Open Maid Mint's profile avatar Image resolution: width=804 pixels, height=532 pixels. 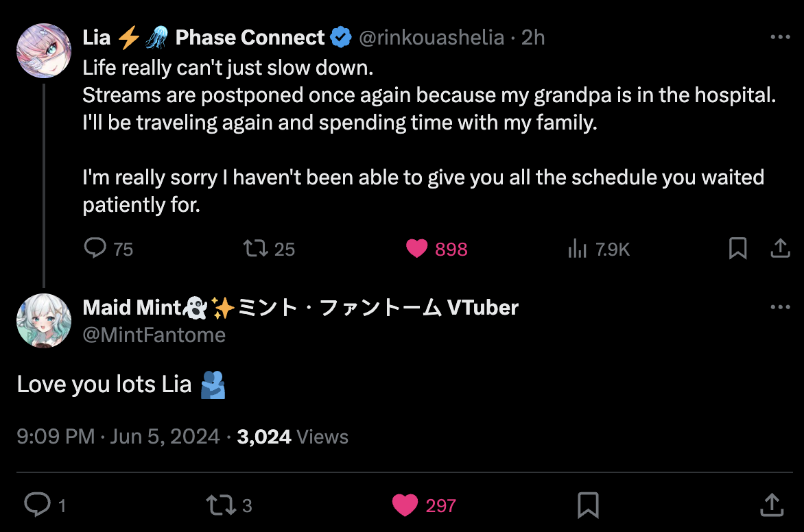[44, 321]
